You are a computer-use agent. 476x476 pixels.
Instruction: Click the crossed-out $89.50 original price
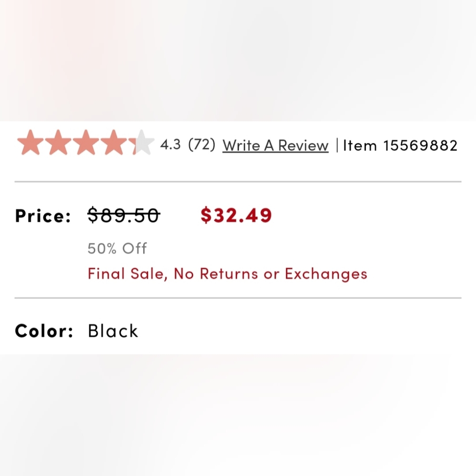[x=124, y=215]
